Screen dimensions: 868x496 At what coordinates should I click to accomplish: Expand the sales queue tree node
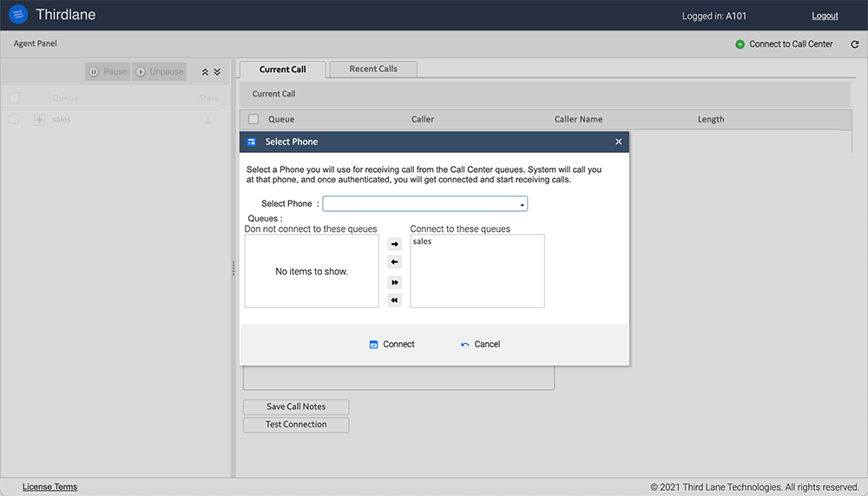(39, 120)
